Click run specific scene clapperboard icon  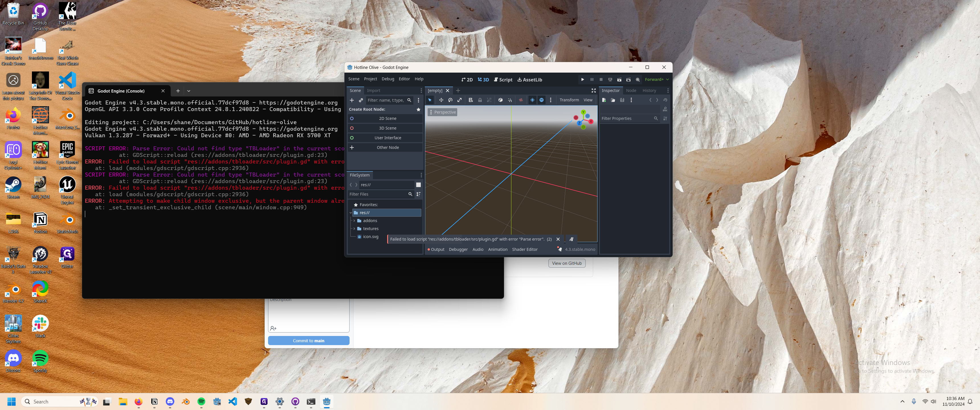tap(628, 79)
